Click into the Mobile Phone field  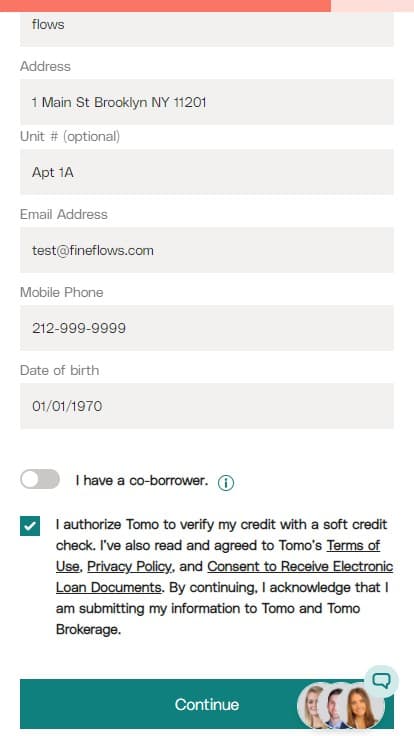[x=207, y=328]
